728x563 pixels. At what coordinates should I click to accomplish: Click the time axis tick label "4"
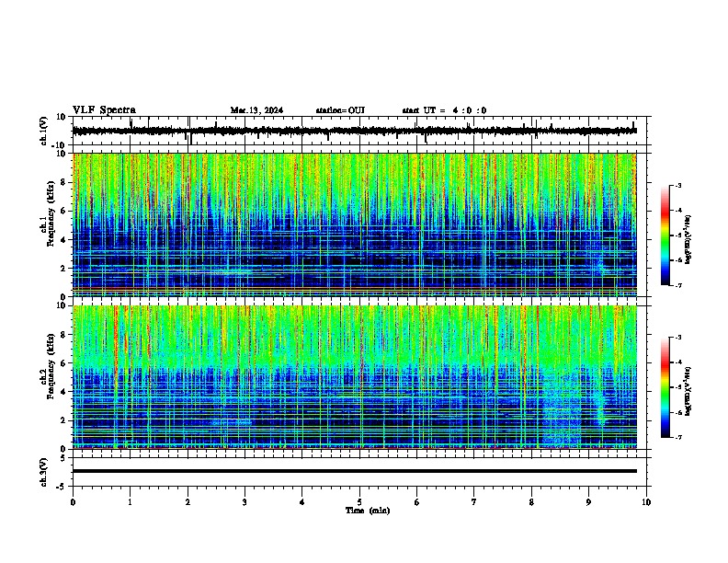pyautogui.click(x=302, y=502)
